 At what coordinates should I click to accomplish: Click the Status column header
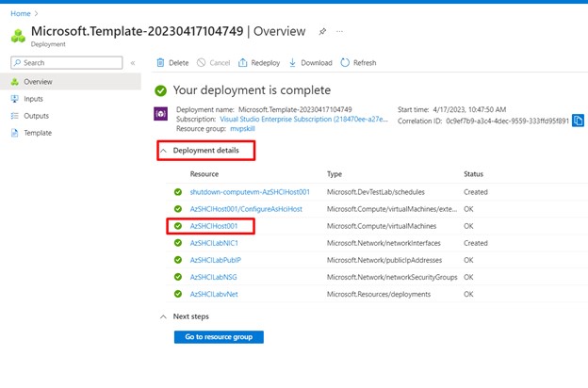pos(473,174)
